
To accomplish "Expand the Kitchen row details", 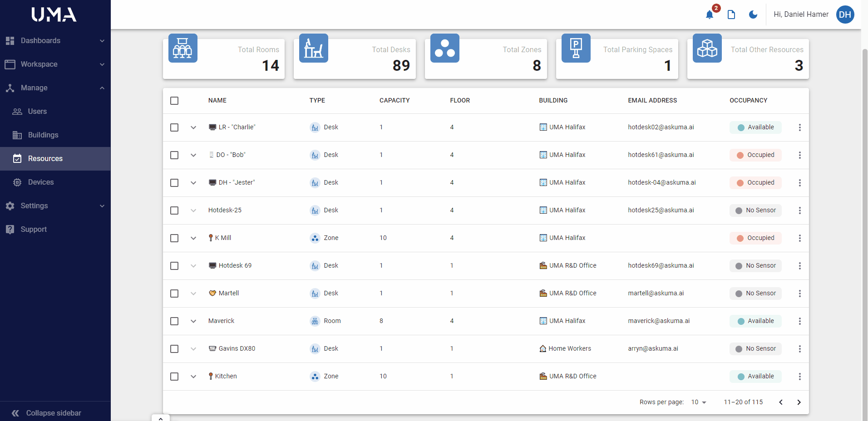I will (193, 377).
